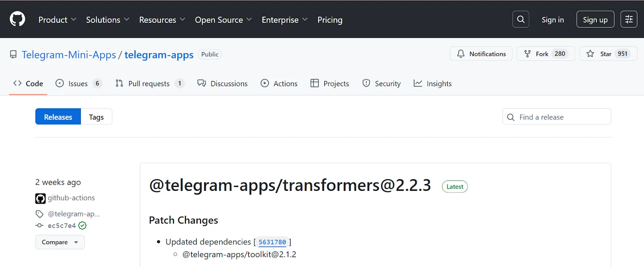This screenshot has width=644, height=267.
Task: Click the Sign up button
Action: [595, 19]
